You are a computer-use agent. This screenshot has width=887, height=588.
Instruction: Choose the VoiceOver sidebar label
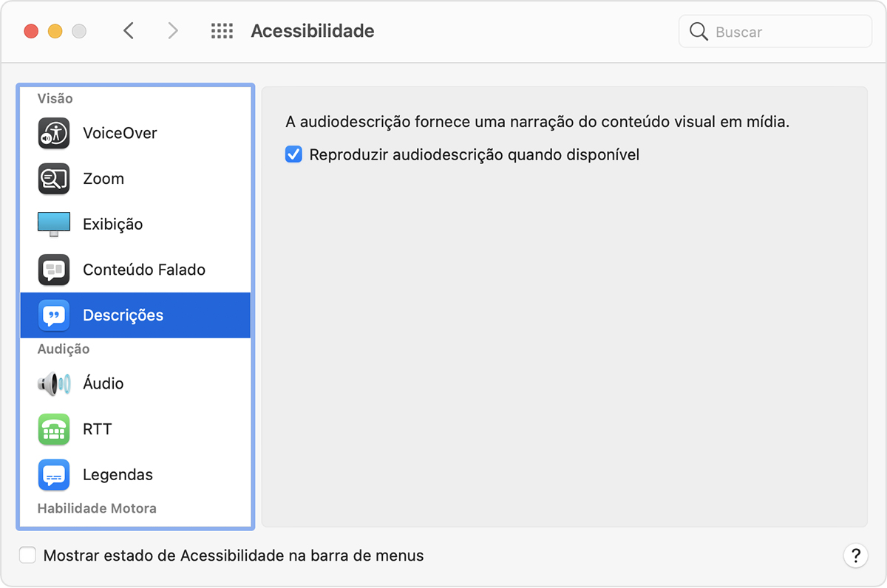120,134
